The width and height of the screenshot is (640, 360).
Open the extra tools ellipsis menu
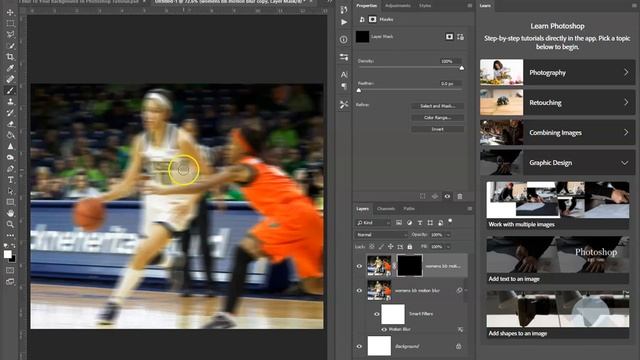click(x=10, y=235)
